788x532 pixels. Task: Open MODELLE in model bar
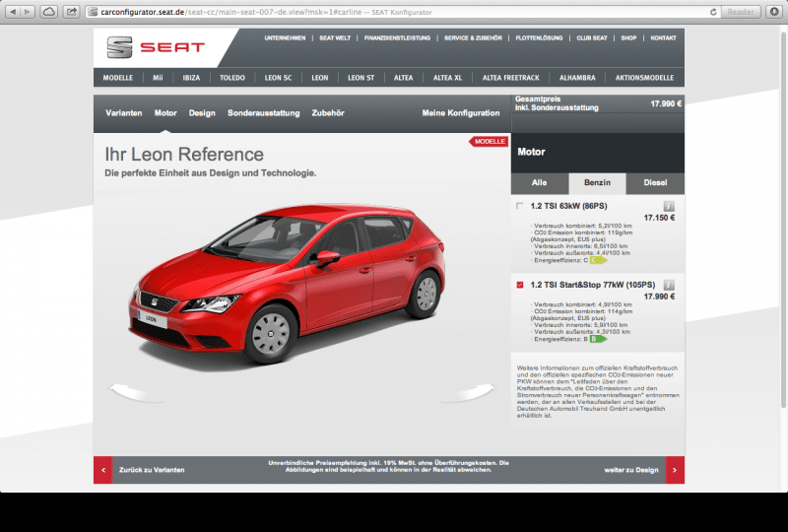click(x=118, y=78)
